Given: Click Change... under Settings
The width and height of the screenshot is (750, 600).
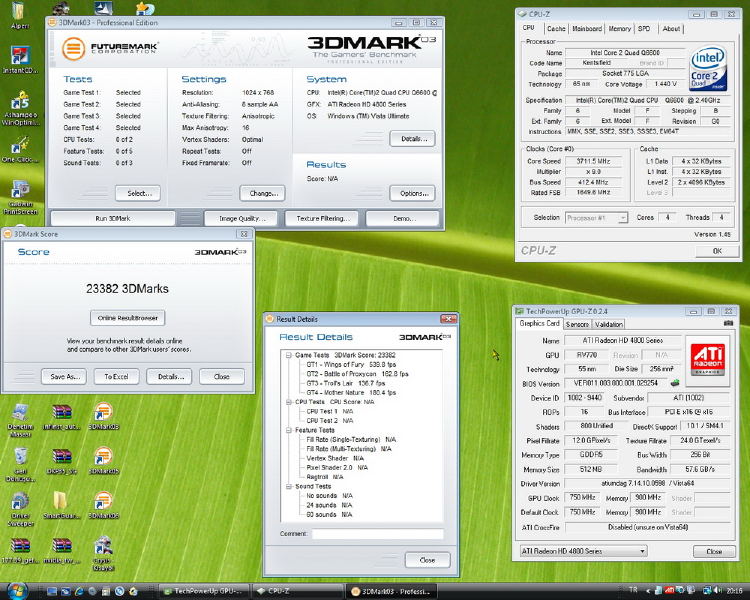Looking at the screenshot, I should coord(263,193).
